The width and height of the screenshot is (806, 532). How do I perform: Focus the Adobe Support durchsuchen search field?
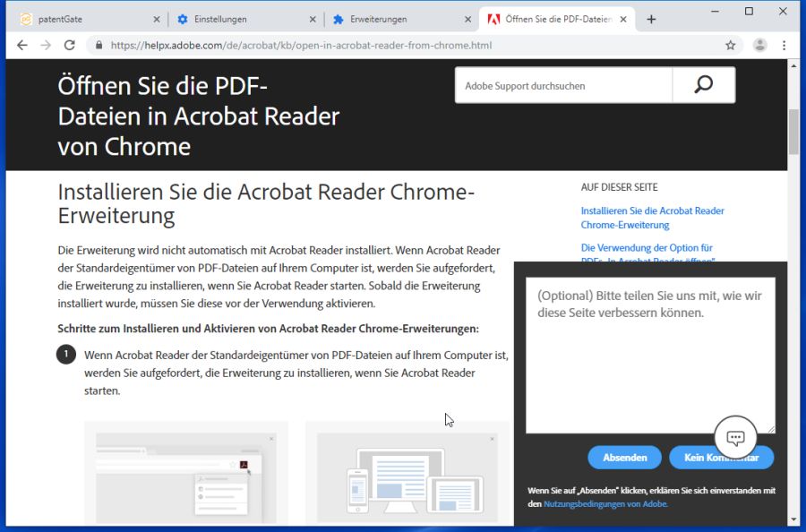[x=563, y=85]
